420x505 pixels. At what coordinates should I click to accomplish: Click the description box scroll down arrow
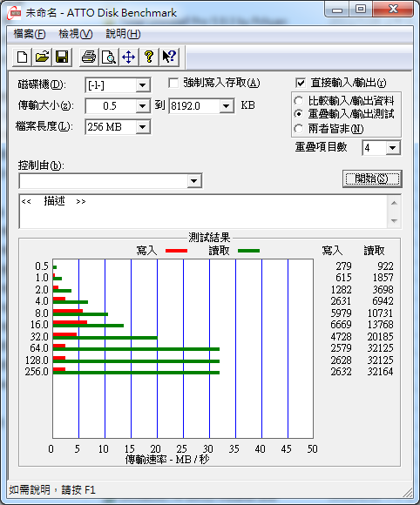[394, 220]
